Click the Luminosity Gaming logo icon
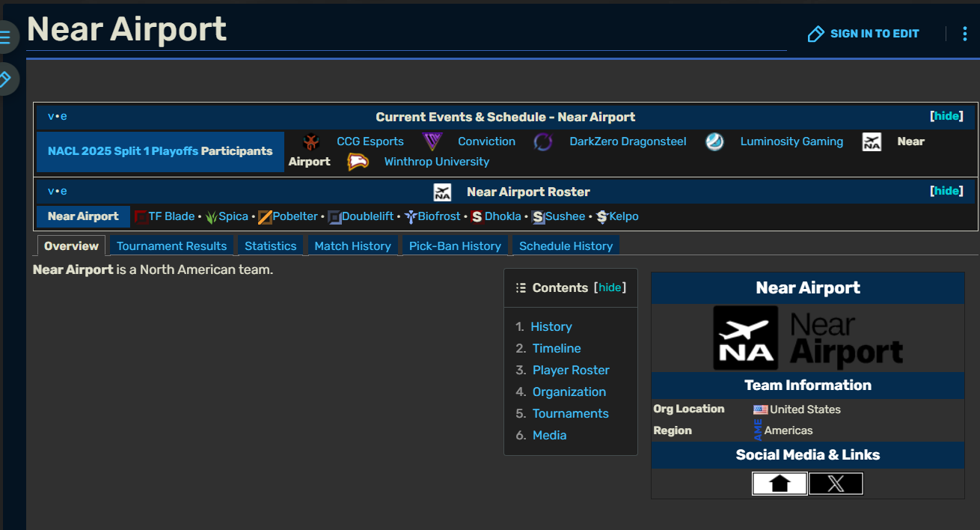 (x=714, y=141)
